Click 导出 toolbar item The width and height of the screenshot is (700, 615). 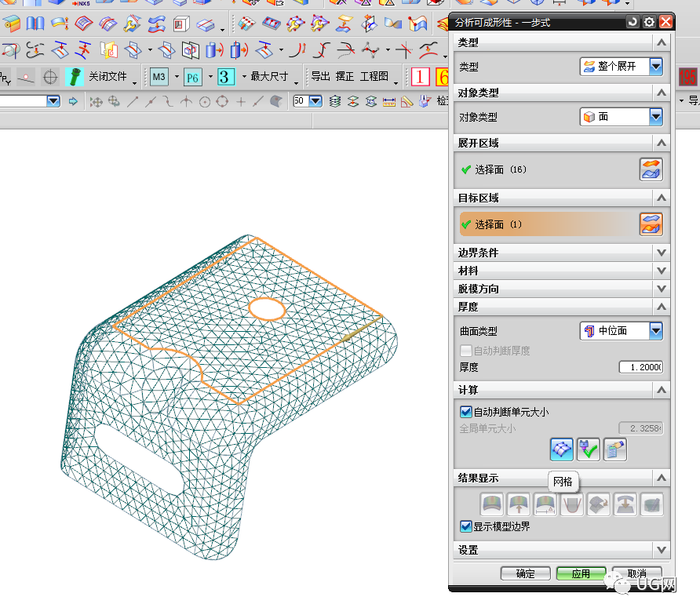[320, 76]
